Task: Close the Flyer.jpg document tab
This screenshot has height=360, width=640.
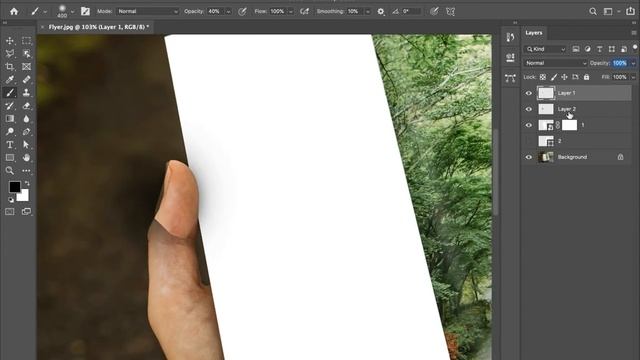Action: click(x=42, y=27)
